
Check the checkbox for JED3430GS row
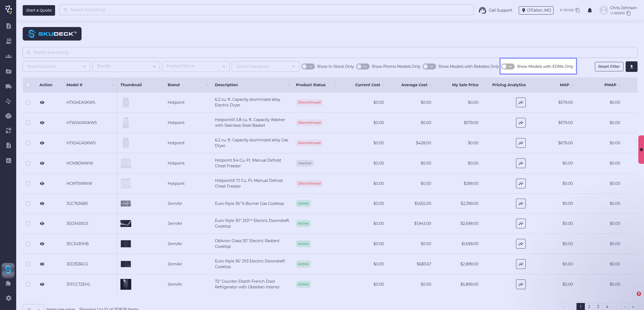coord(28,224)
